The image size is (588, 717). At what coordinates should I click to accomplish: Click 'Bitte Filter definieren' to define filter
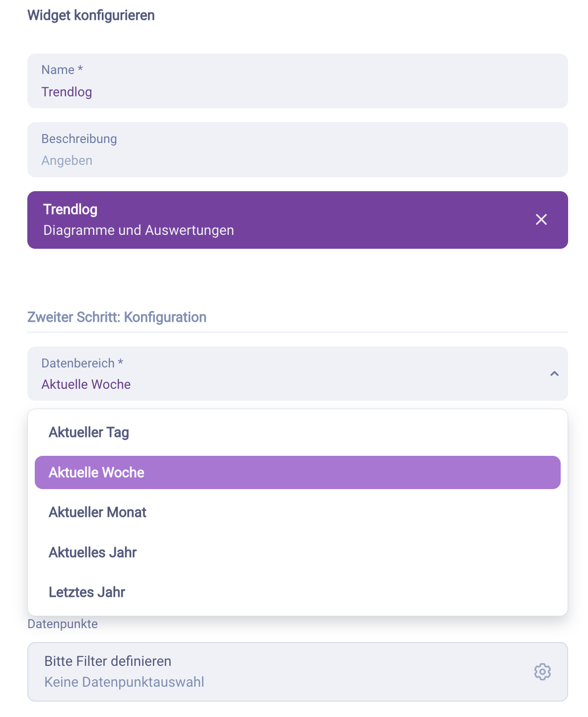click(x=108, y=661)
